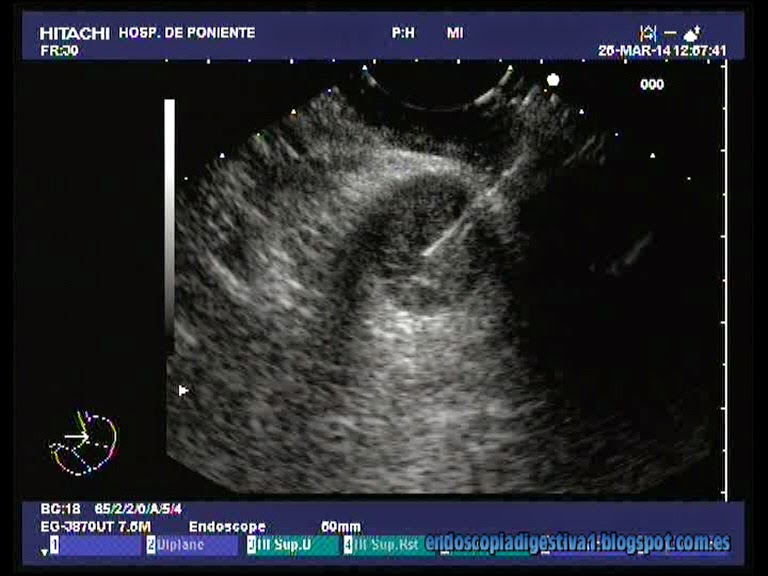Image resolution: width=768 pixels, height=576 pixels.
Task: Click the focus position arrow marker
Action: click(183, 390)
